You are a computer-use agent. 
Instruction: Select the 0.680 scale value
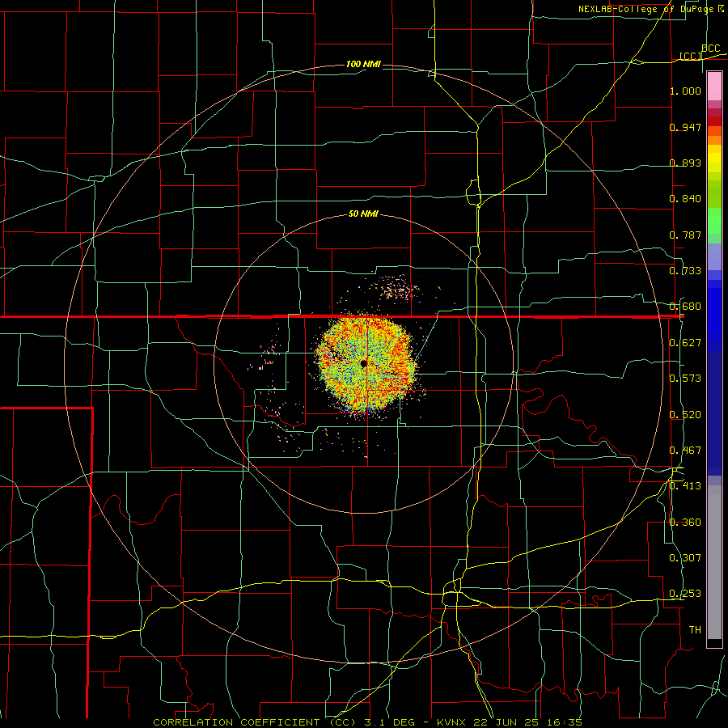(685, 307)
